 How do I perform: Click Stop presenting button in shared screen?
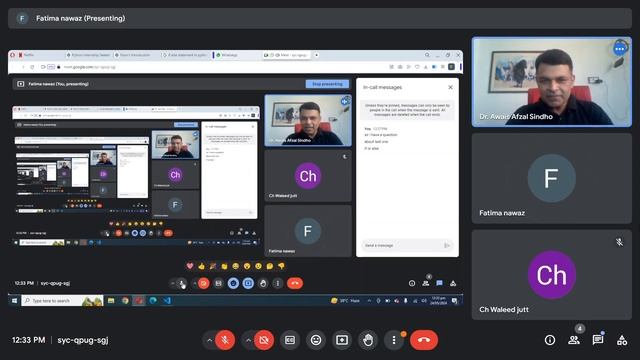(327, 84)
